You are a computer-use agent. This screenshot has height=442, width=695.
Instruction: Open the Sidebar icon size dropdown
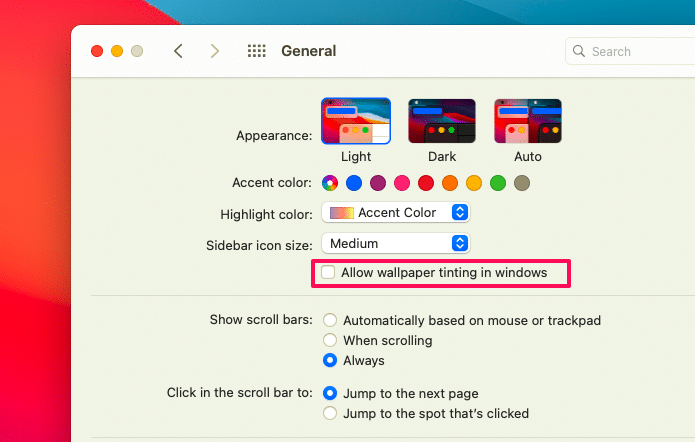pyautogui.click(x=396, y=243)
